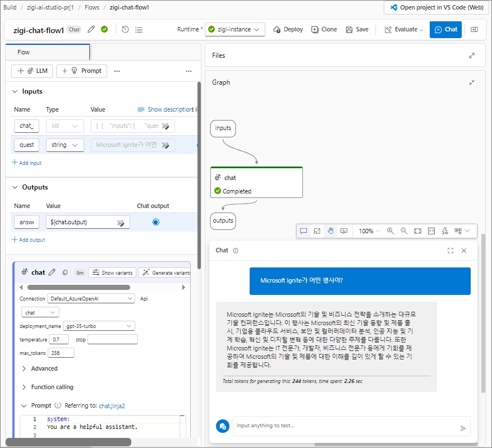Click the Deploy button
The height and width of the screenshot is (448, 492).
288,30
